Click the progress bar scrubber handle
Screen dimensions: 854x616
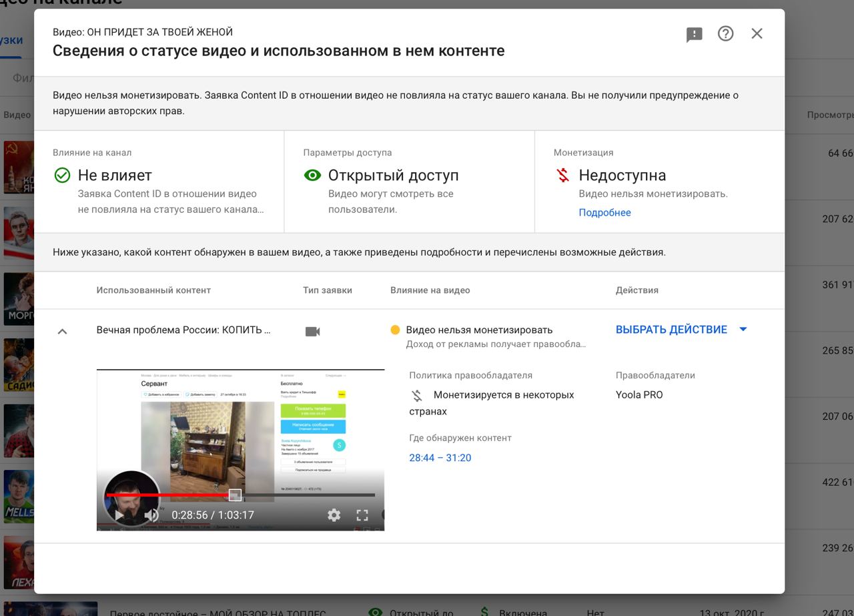(235, 495)
